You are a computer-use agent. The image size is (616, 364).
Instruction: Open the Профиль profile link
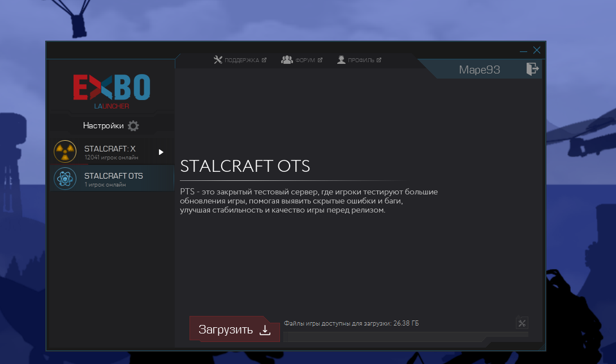click(359, 60)
